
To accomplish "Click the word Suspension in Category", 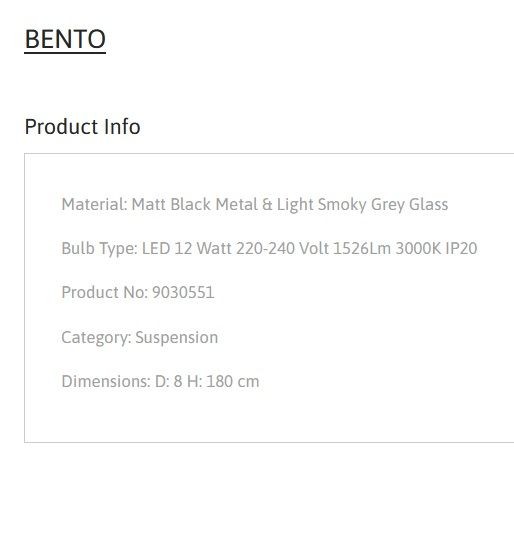I will [x=176, y=337].
